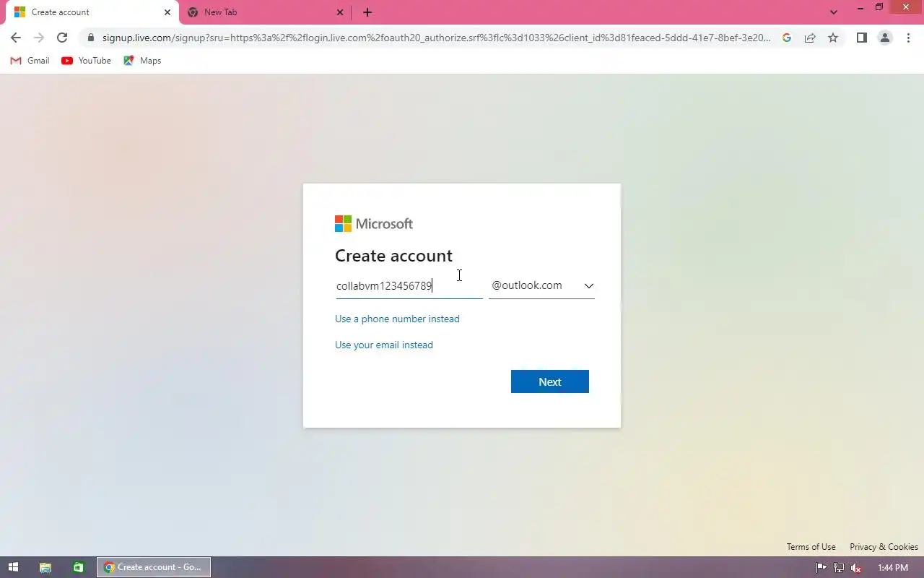The height and width of the screenshot is (578, 924).
Task: Open the Windows Start menu
Action: click(13, 567)
